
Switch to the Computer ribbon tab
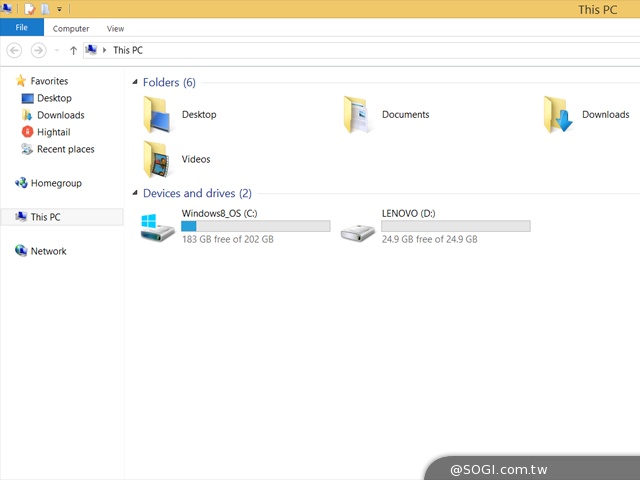click(71, 29)
